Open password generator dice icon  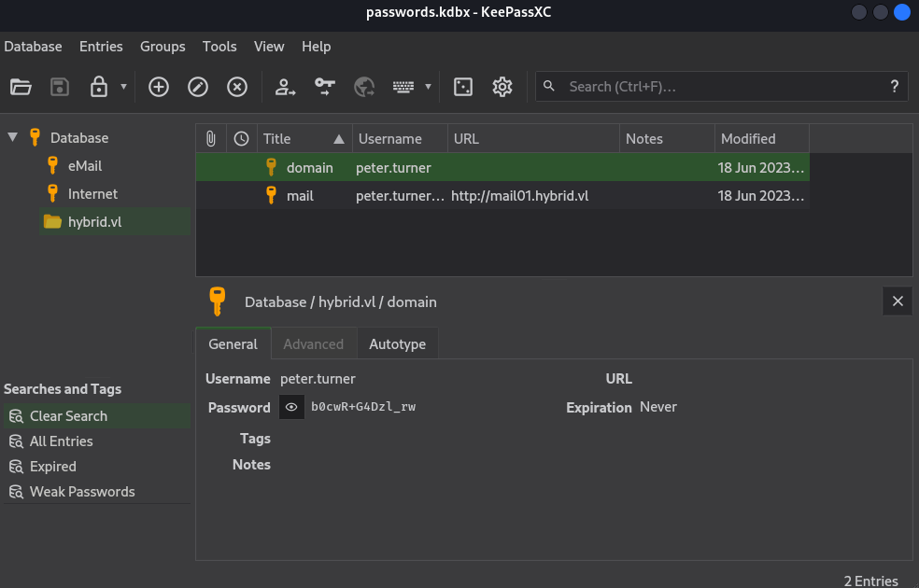coord(463,87)
